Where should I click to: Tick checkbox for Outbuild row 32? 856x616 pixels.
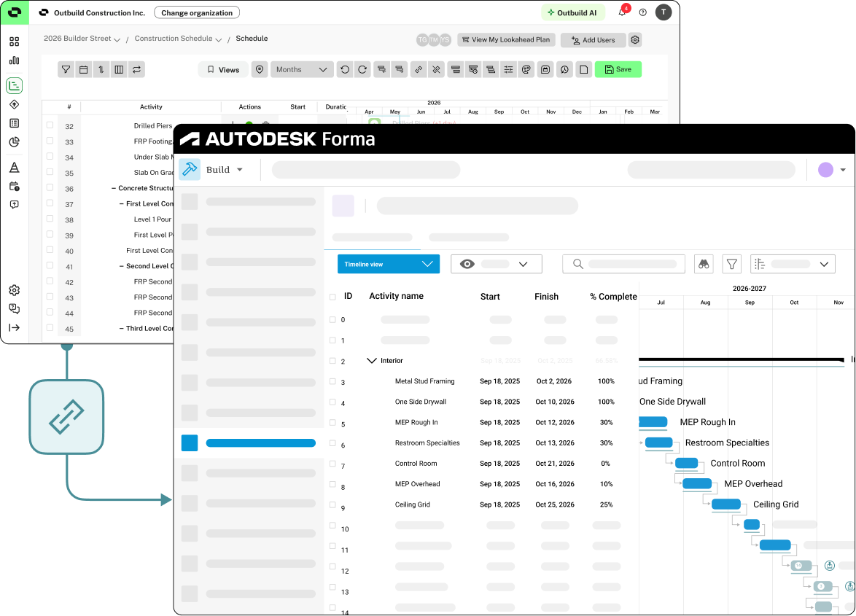50,125
